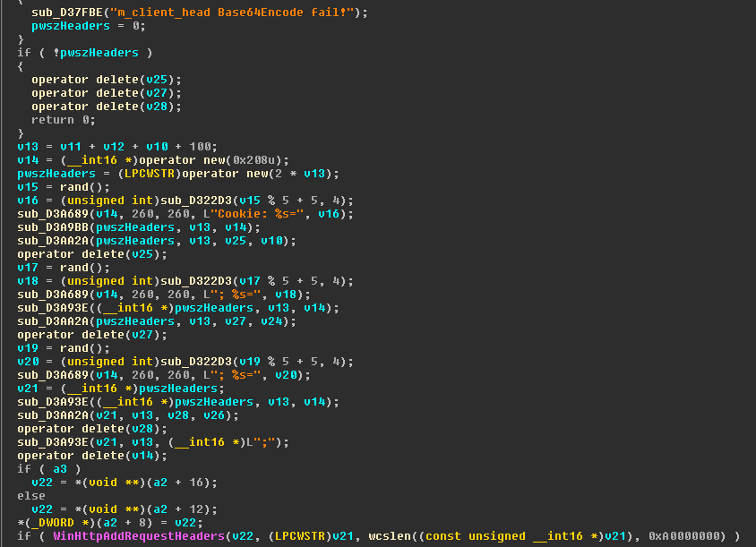
Task: Select the sub_D3A689 function name
Action: pyautogui.click(x=54, y=213)
